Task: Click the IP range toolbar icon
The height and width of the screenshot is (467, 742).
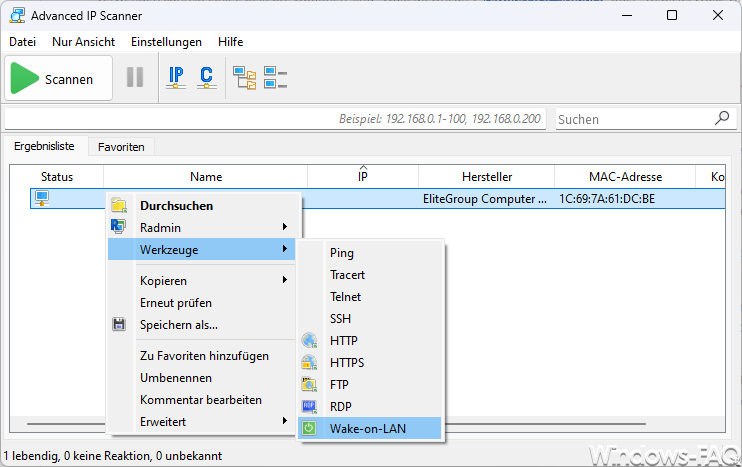Action: pos(176,78)
